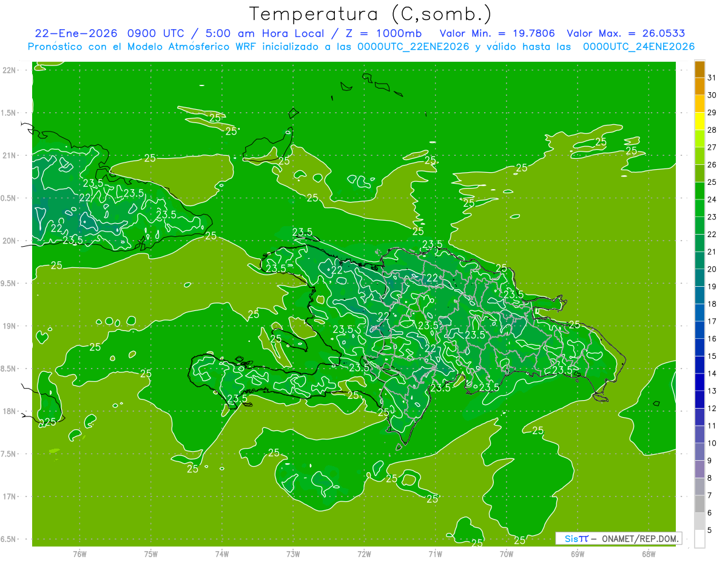Click the "21N" latitude axis label
The image size is (728, 562).
coord(10,155)
